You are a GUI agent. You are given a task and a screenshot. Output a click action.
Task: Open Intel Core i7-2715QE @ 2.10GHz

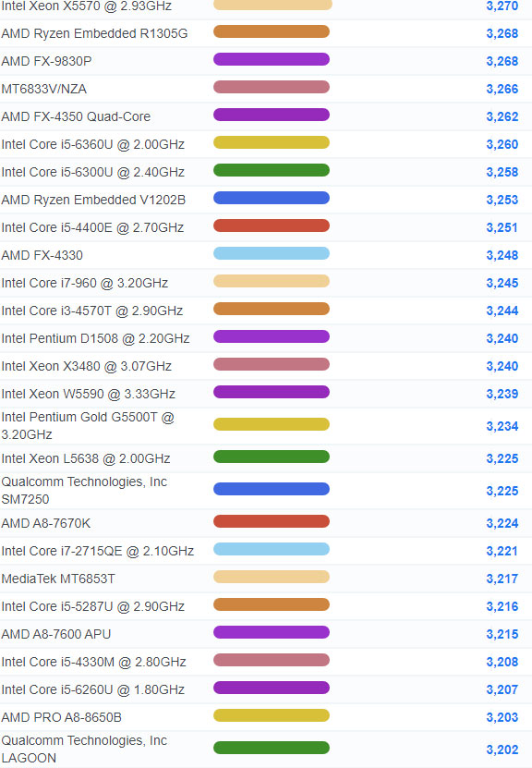point(98,551)
